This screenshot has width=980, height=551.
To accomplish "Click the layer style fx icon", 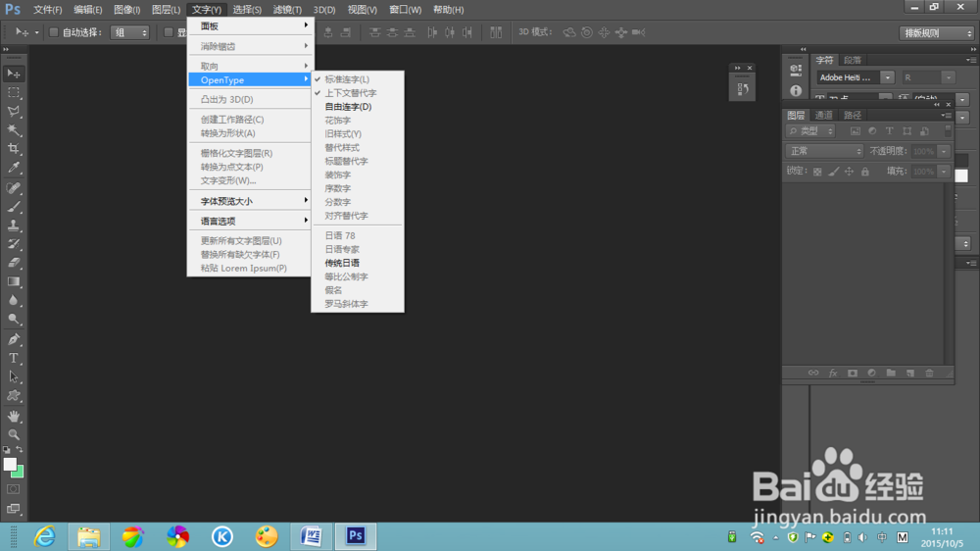I will (x=832, y=373).
